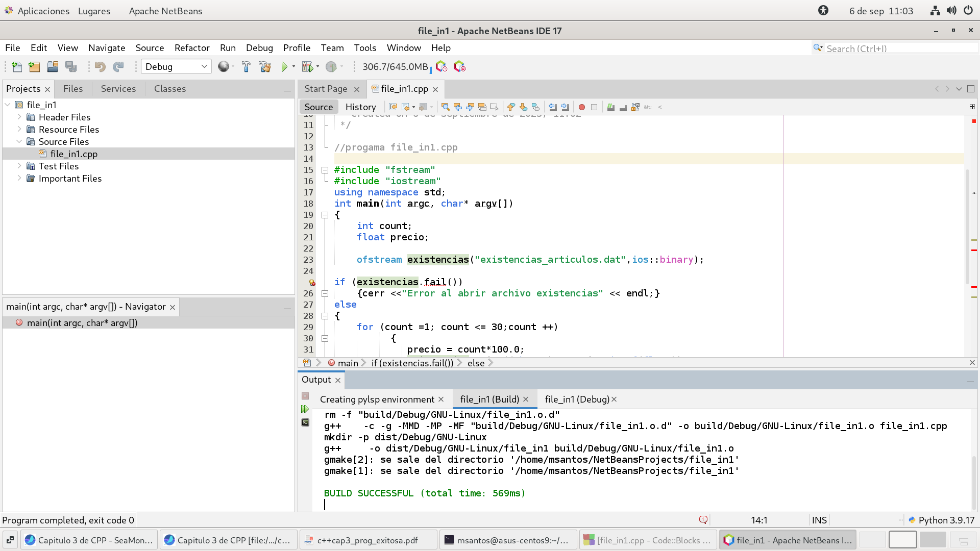Image resolution: width=980 pixels, height=551 pixels.
Task: Click the Build Project hammer icon
Action: (246, 67)
